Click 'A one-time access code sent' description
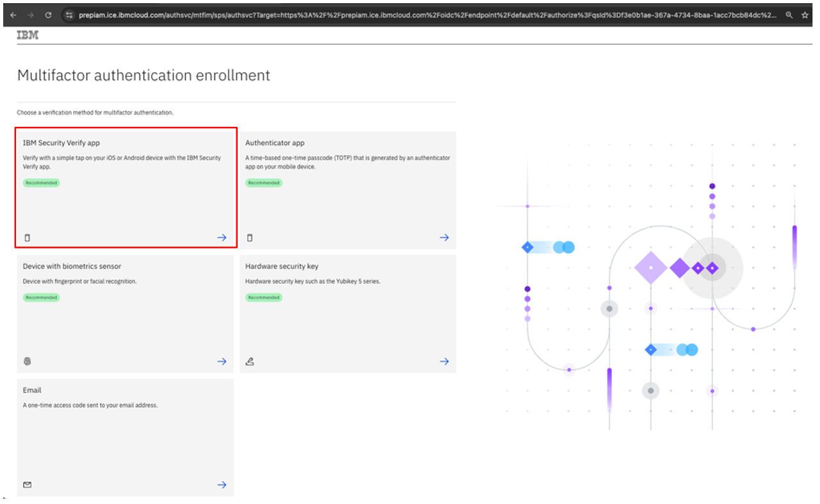 tap(90, 405)
